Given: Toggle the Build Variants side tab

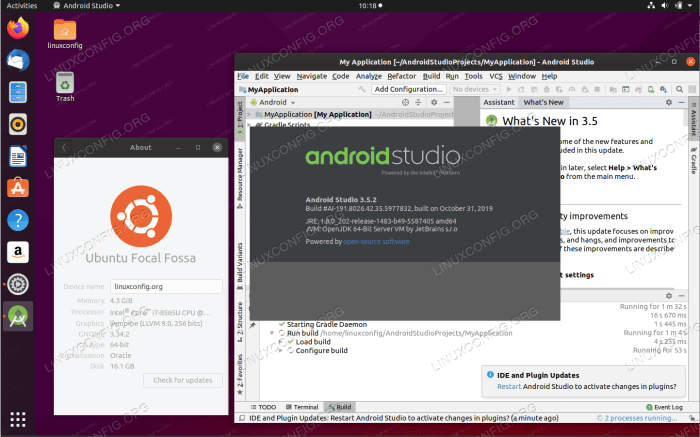Looking at the screenshot, I should click(240, 266).
